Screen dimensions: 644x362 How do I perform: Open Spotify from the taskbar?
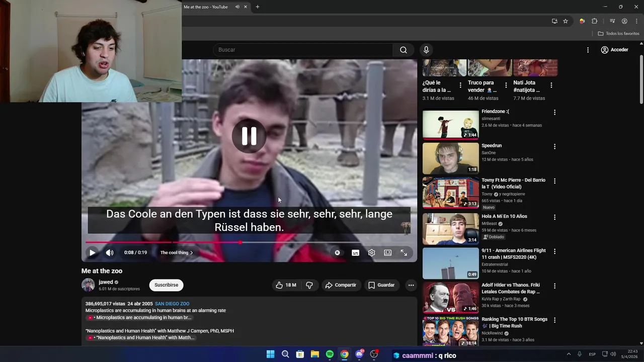tap(330, 354)
